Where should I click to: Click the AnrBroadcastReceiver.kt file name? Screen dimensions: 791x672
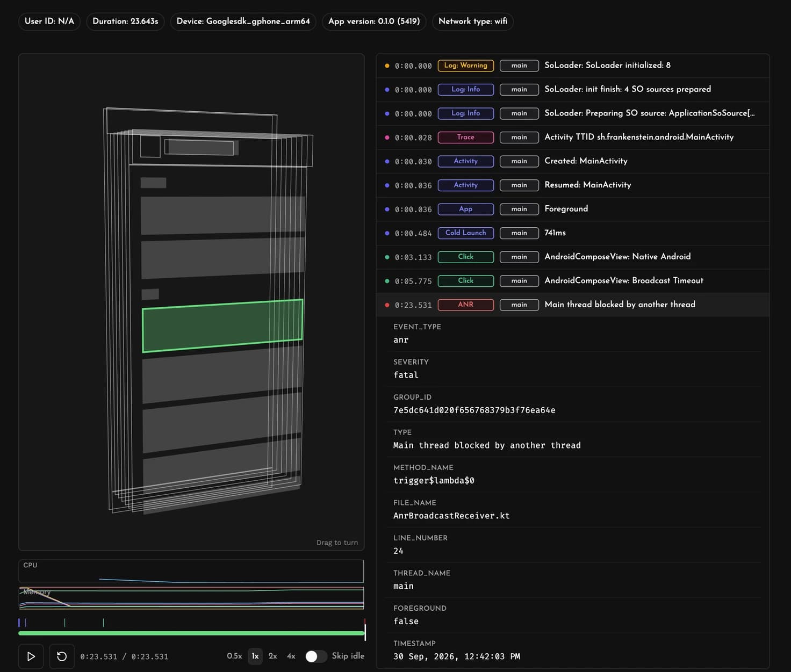451,516
